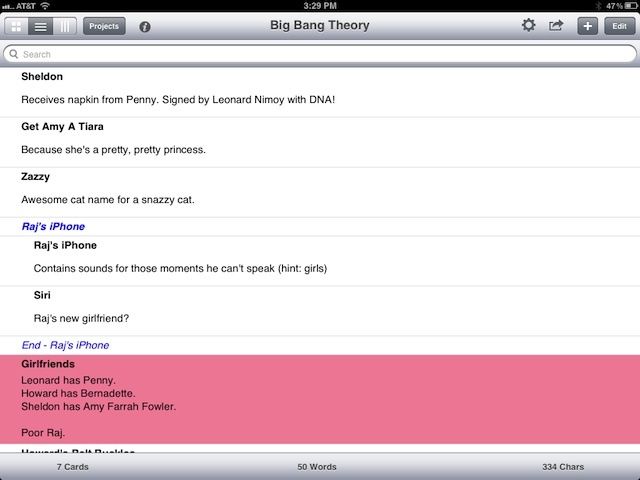Select 'Because she's a pretty, pretty princess.'

point(113,150)
